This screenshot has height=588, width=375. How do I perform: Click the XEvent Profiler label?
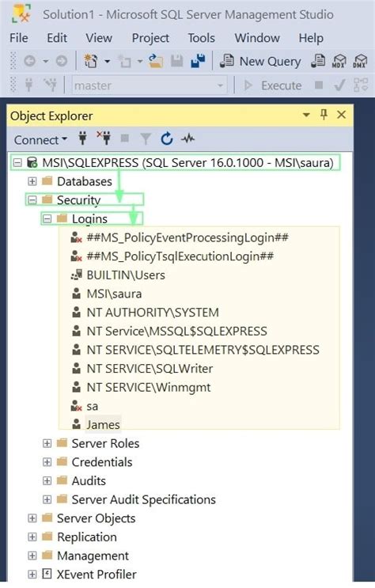tap(97, 574)
